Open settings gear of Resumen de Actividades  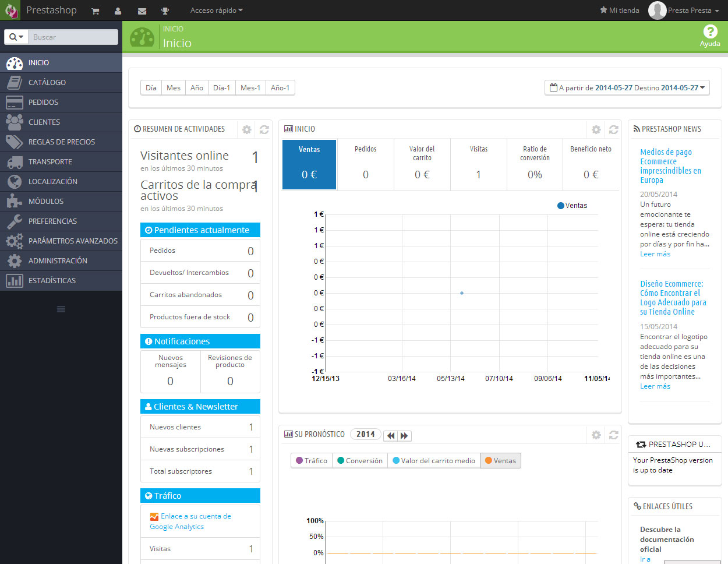[x=247, y=129]
